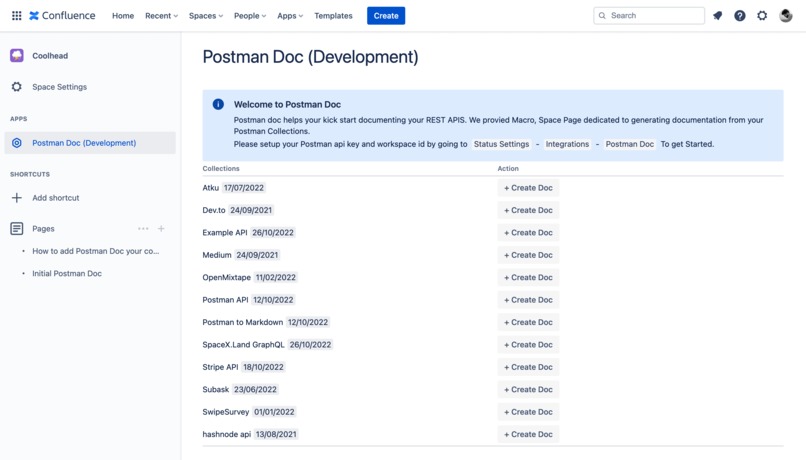Open the Pages more options ellipsis
Screen dimensions: 806x460
tap(143, 229)
